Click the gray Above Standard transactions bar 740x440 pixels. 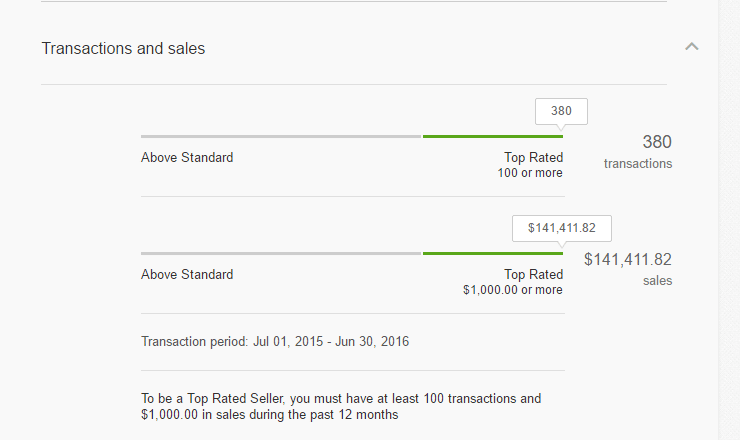coord(281,136)
